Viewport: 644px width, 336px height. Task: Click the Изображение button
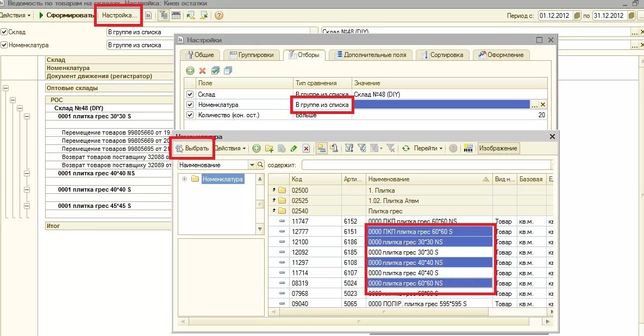point(498,148)
